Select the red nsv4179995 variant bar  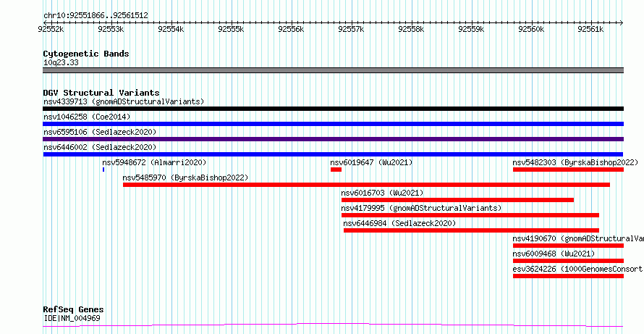click(x=470, y=215)
